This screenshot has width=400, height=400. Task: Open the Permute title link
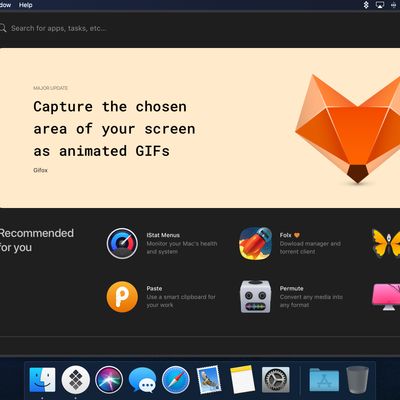pos(292,288)
